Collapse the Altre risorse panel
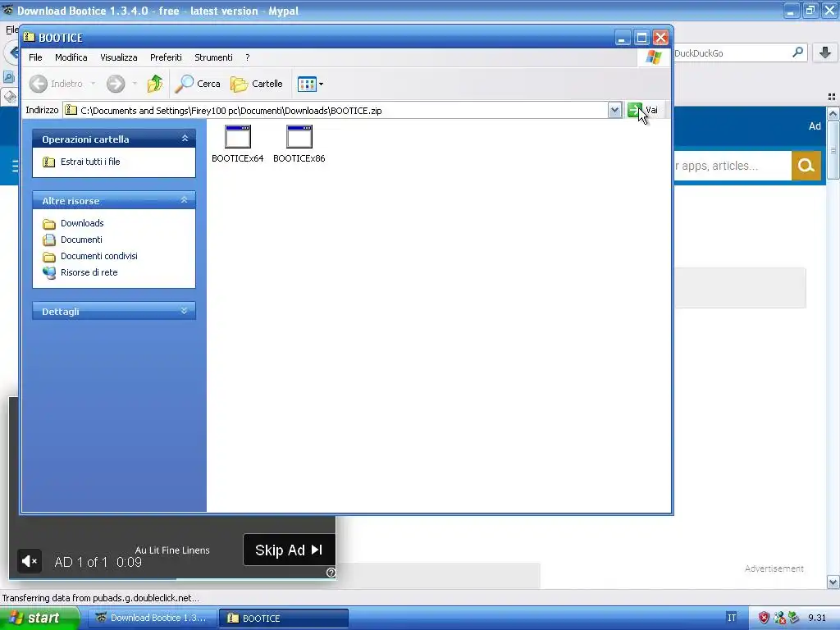Image resolution: width=840 pixels, height=630 pixels. [185, 200]
